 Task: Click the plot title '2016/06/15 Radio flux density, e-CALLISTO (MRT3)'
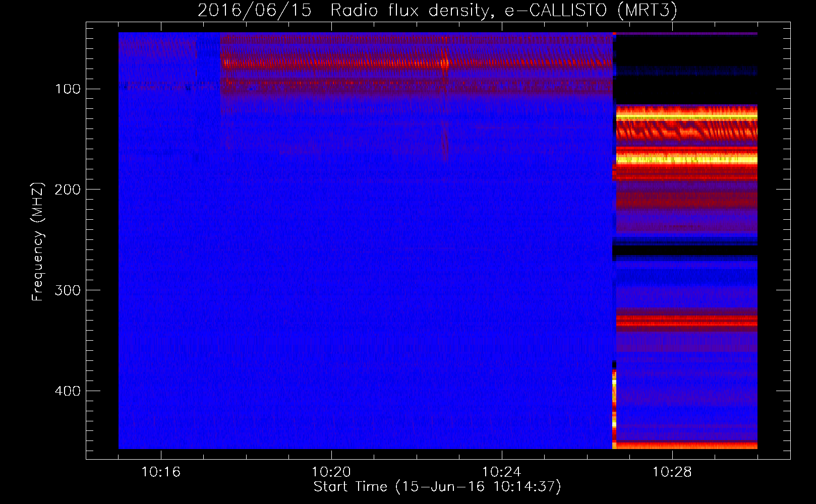(437, 11)
